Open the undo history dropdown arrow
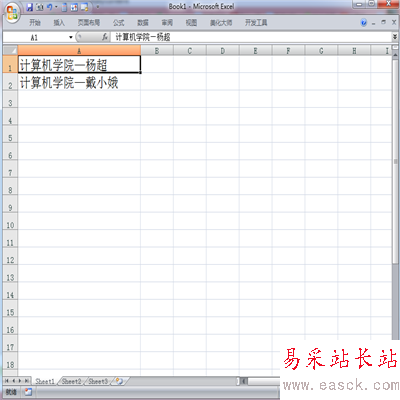Viewport: 400px width, 400px height. 56,7
